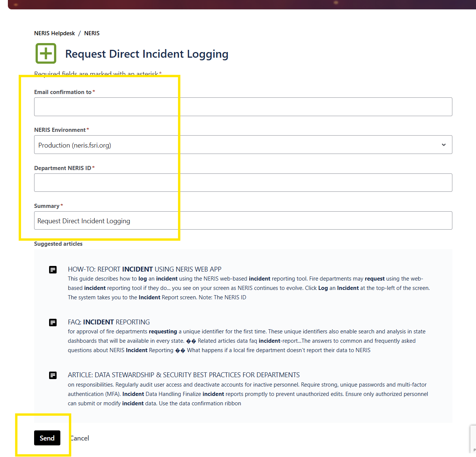
Task: Click the document icon beside HOW-TO: Report Incident
Action: (x=53, y=270)
